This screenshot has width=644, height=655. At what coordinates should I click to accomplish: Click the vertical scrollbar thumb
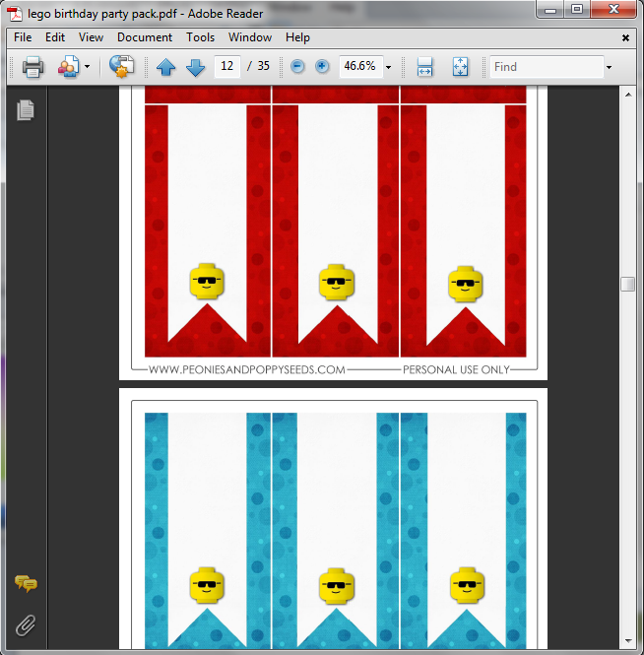point(627,284)
